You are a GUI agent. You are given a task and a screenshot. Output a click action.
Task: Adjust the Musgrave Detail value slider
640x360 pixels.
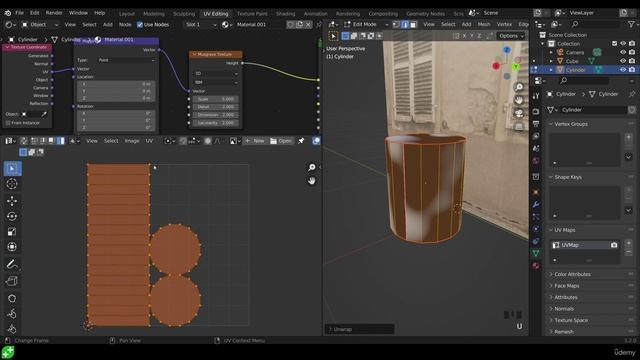coord(216,107)
